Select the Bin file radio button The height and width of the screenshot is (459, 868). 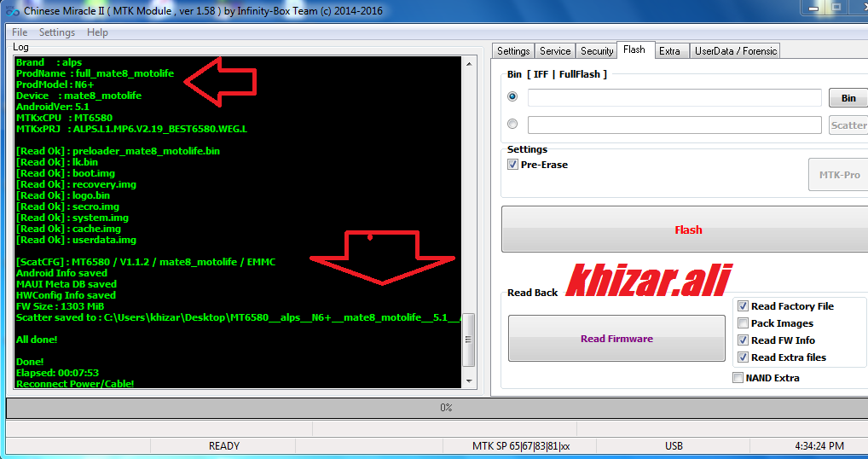click(x=512, y=96)
